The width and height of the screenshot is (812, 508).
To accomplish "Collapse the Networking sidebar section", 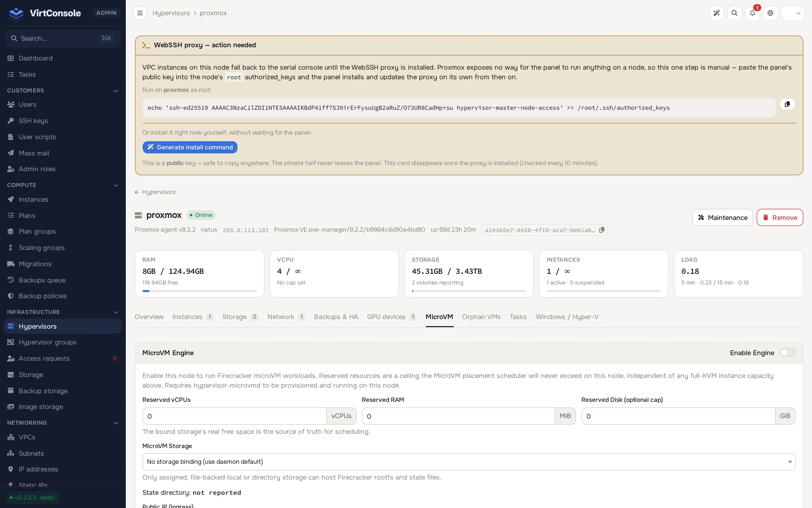I will click(x=63, y=422).
